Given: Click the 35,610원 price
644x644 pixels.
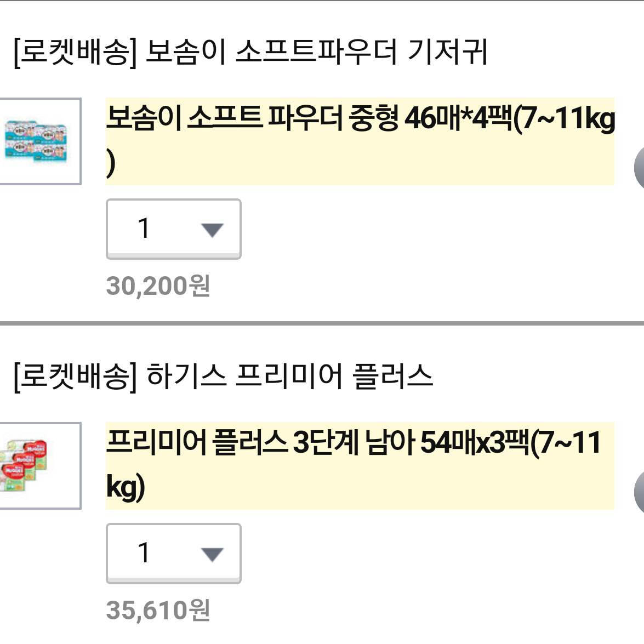Looking at the screenshot, I should tap(158, 610).
